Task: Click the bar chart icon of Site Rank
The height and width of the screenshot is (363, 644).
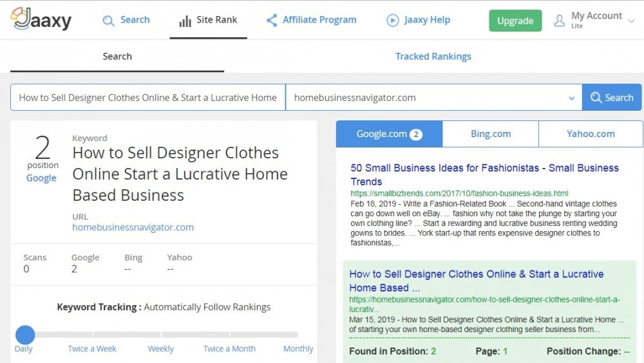Action: 185,21
